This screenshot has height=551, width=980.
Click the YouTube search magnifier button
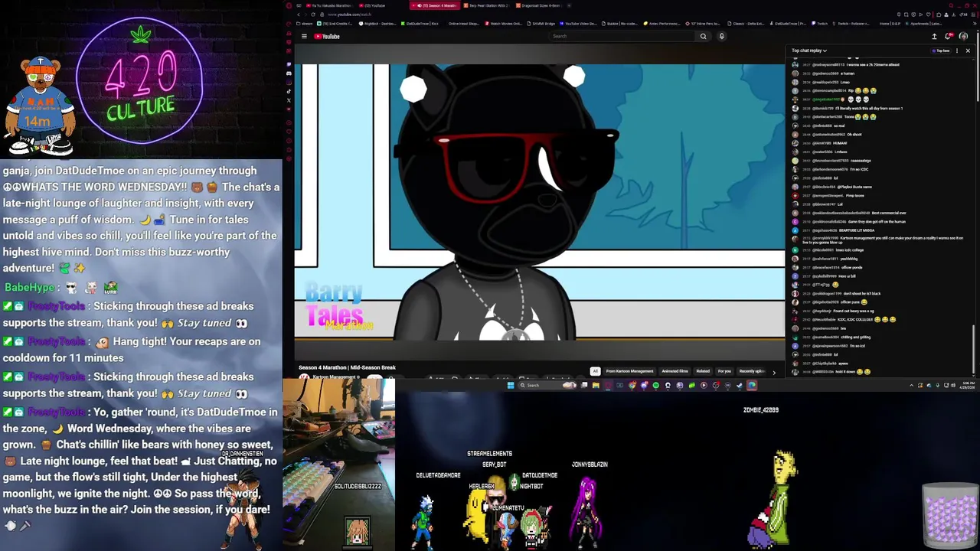(x=703, y=36)
